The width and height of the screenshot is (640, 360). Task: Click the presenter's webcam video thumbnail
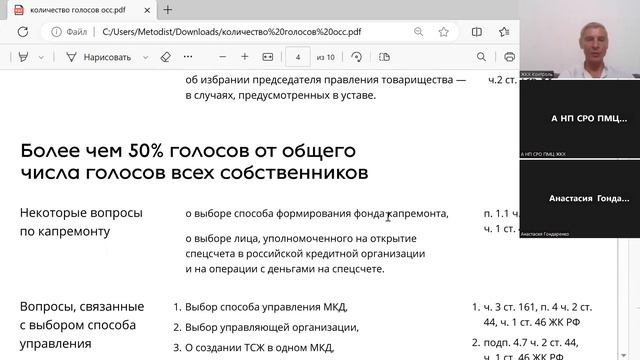click(580, 39)
